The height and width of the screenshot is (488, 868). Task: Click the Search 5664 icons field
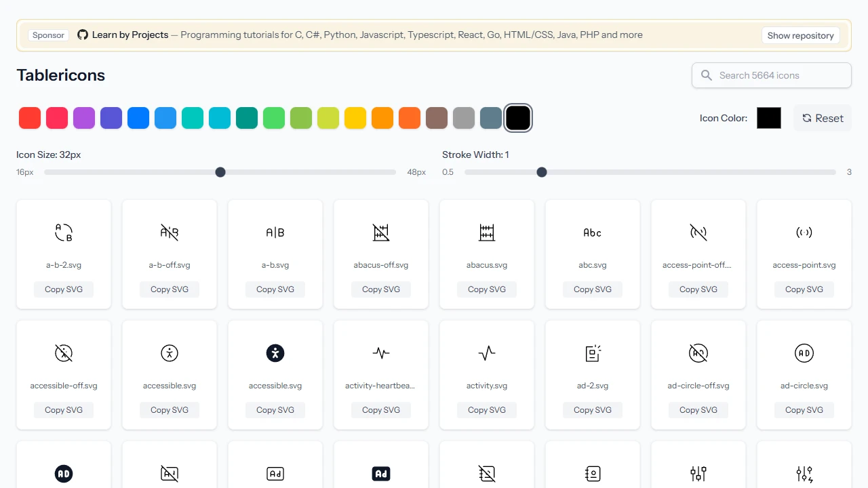click(771, 75)
